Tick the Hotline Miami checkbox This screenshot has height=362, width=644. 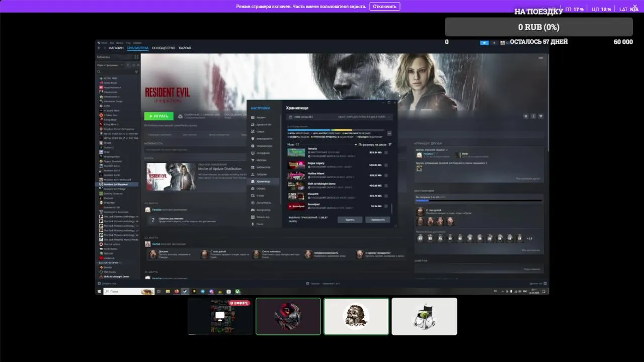[386, 175]
